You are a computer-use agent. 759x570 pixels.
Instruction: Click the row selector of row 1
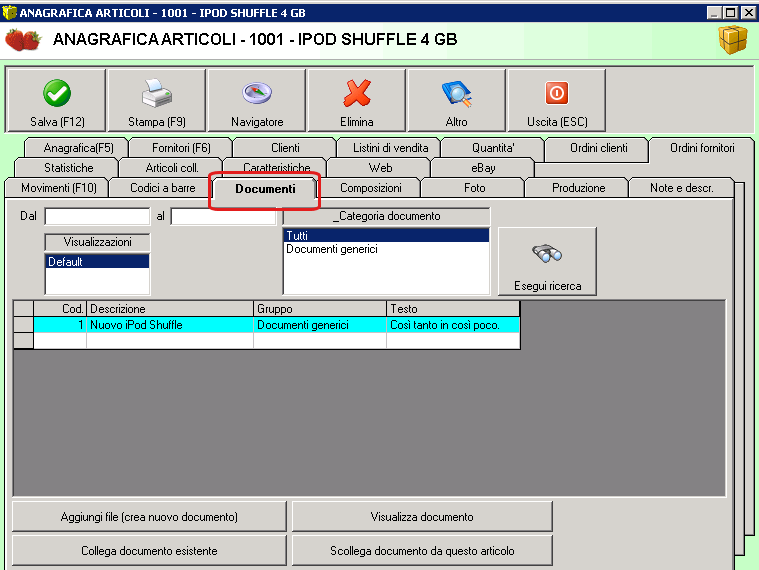point(23,325)
